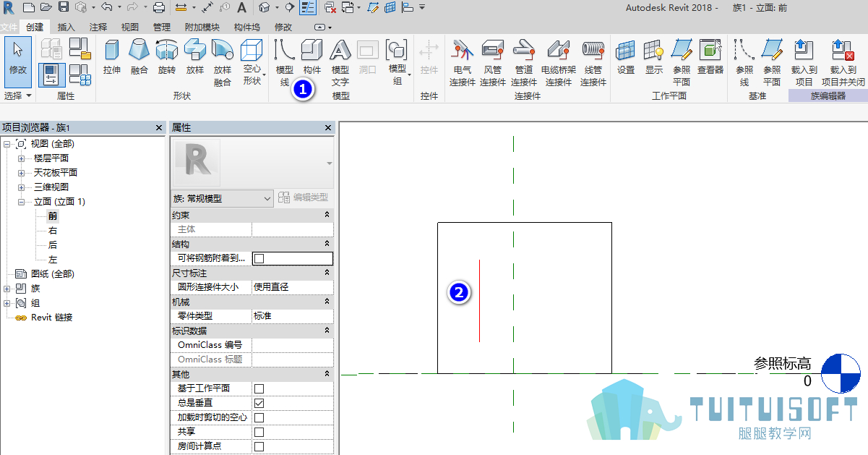Open the 视图 ribbon tab
This screenshot has height=455, width=868.
(130, 27)
